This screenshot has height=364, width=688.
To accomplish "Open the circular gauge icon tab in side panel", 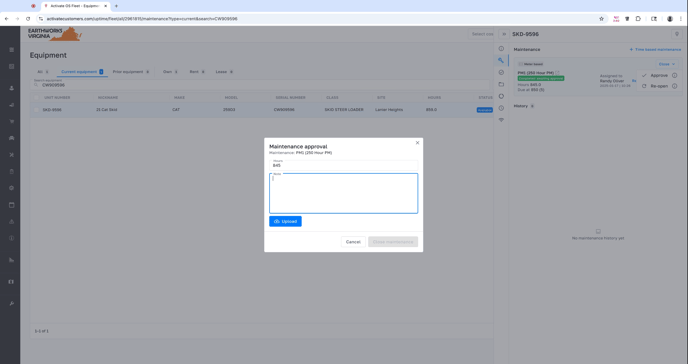I will pos(501,96).
